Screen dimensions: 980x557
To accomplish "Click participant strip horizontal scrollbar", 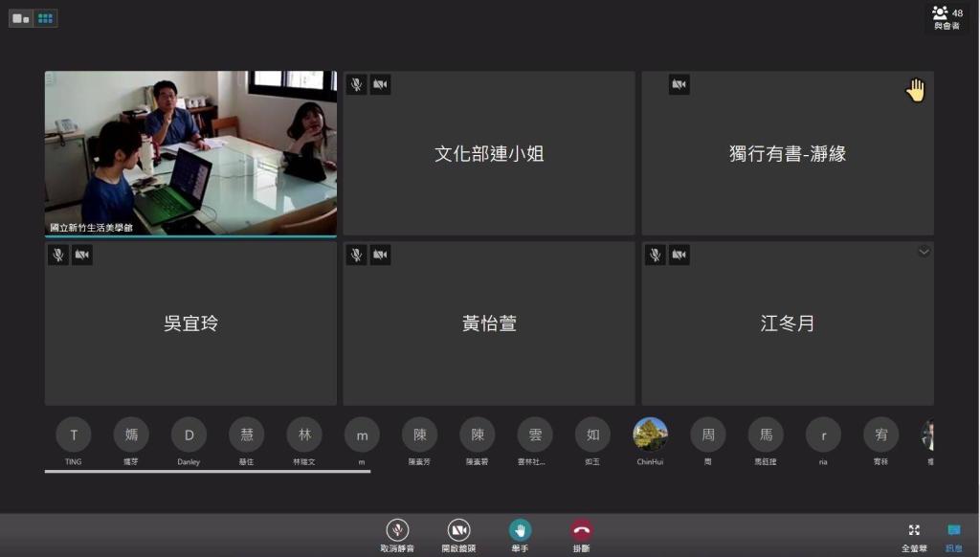I will tap(207, 472).
